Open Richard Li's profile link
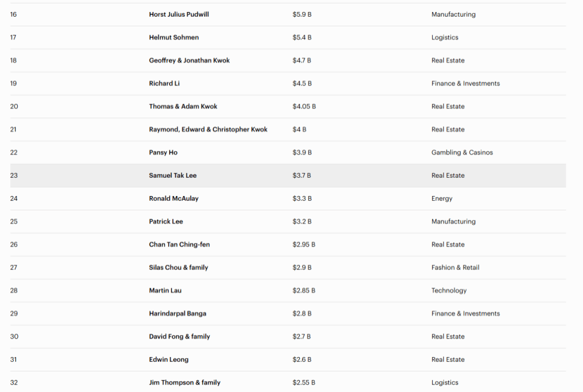583x392 pixels. [x=164, y=83]
